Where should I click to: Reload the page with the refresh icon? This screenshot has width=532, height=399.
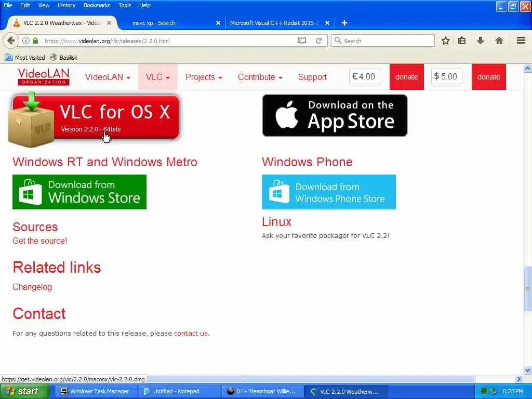318,41
